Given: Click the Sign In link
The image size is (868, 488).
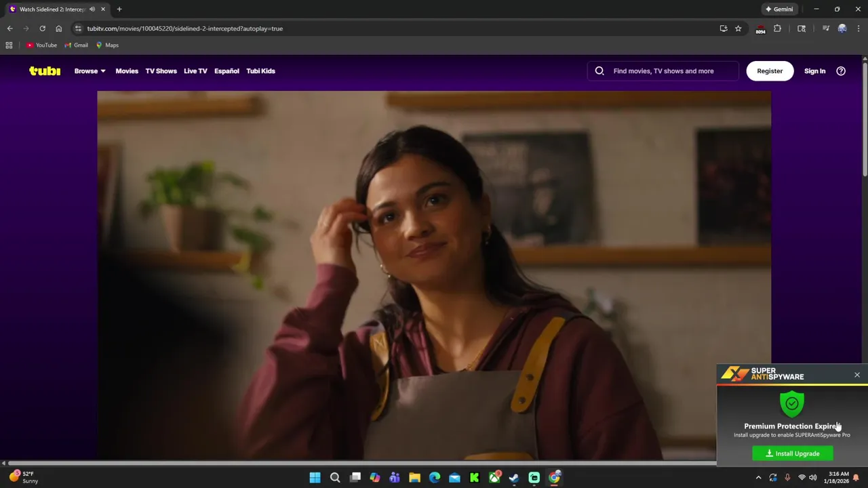Looking at the screenshot, I should coord(814,70).
